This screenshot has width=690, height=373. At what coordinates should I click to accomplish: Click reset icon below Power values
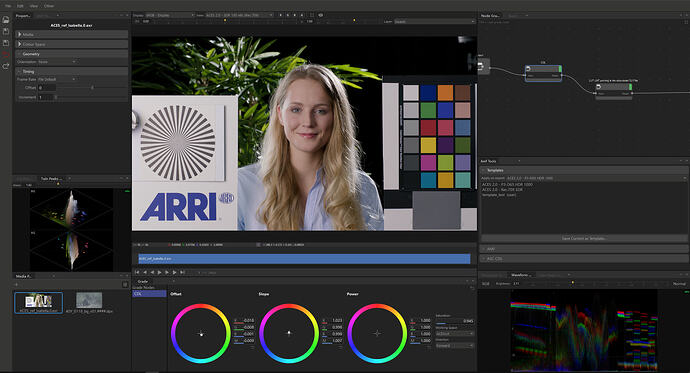[x=429, y=347]
